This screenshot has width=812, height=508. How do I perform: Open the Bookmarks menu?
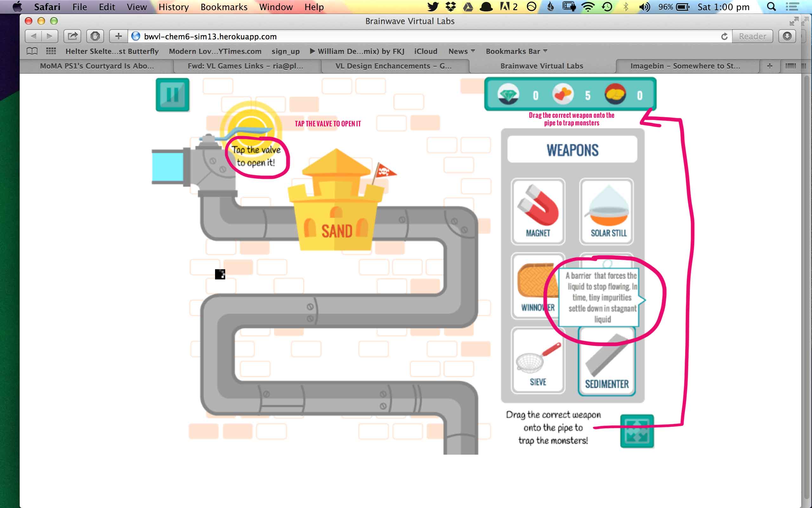224,7
